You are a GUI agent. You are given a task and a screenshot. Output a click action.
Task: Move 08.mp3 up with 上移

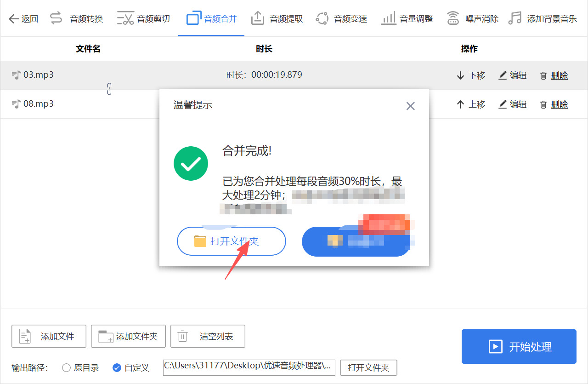pyautogui.click(x=471, y=104)
